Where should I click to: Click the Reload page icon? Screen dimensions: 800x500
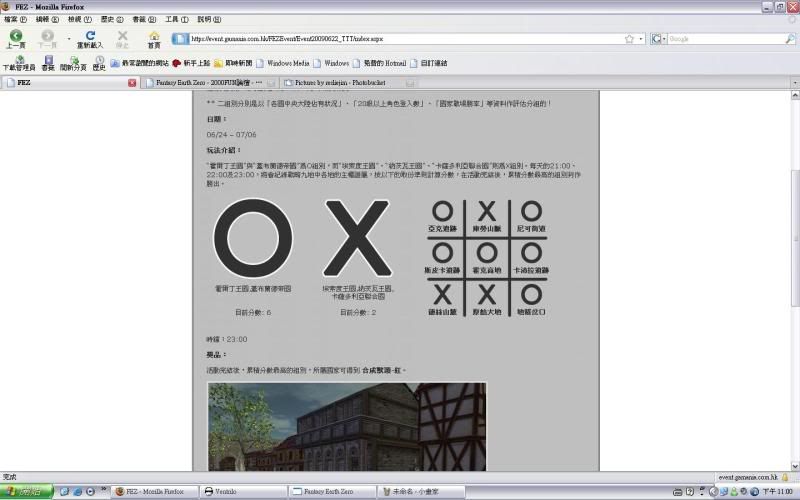click(x=89, y=36)
